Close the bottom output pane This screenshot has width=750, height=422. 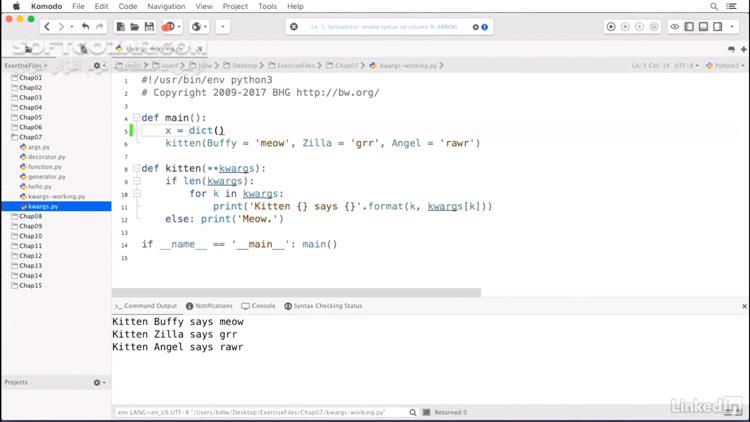[744, 306]
